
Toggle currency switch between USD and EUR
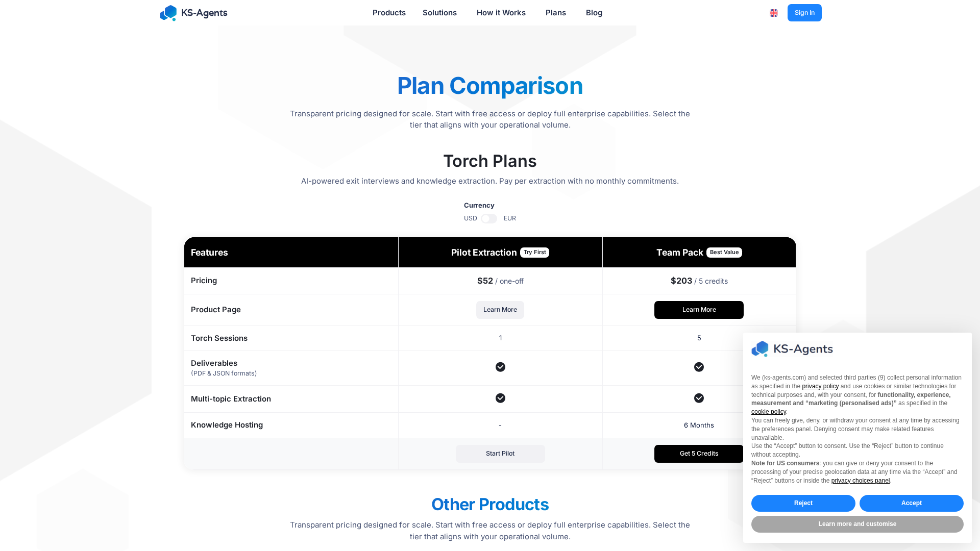[x=489, y=218]
